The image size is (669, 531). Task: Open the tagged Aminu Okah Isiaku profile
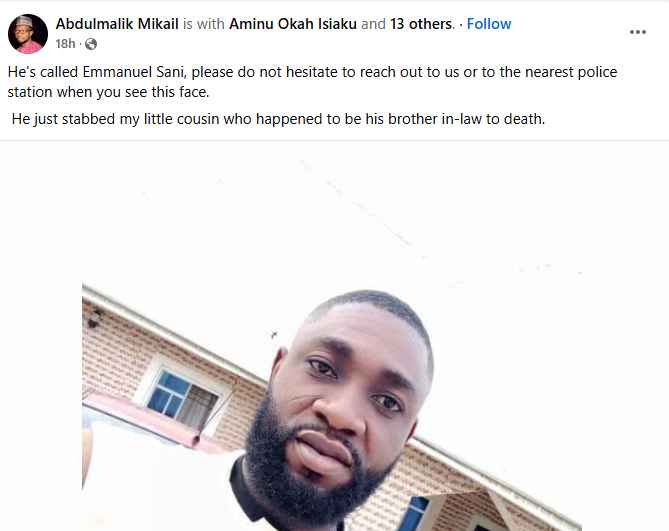[x=293, y=24]
